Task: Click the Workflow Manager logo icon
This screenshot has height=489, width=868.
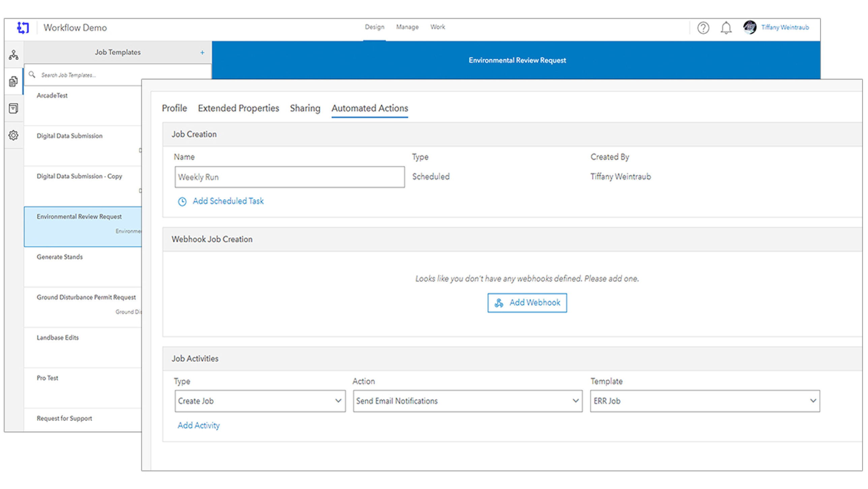Action: (x=23, y=28)
